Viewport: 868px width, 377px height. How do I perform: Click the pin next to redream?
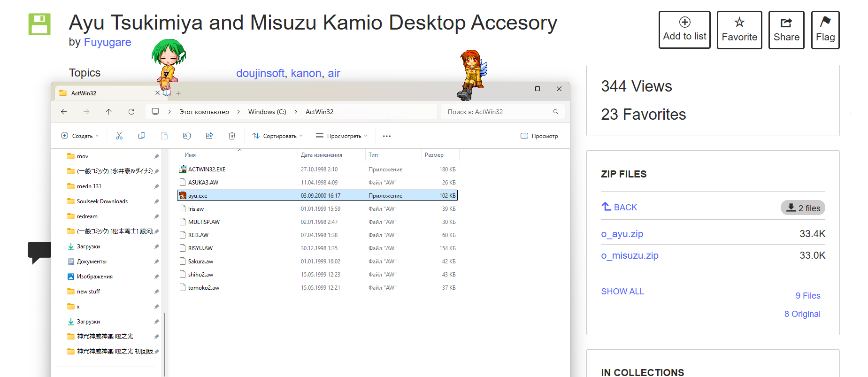point(156,216)
